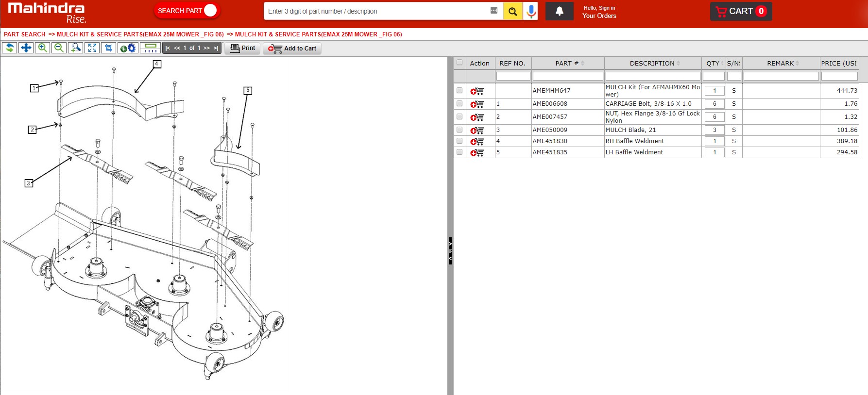Click the REF NO. filter field

[513, 76]
